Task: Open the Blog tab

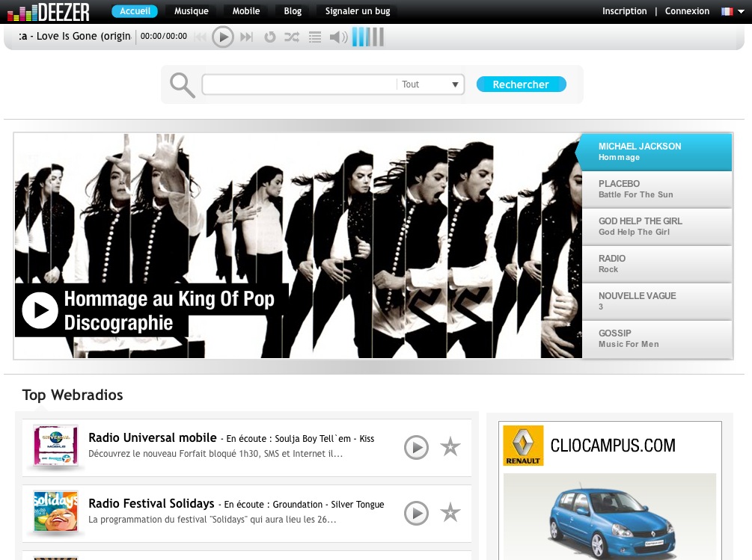Action: click(x=293, y=11)
